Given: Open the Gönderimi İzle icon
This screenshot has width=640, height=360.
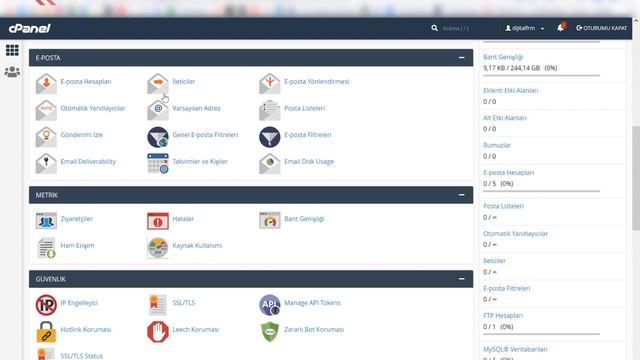Looking at the screenshot, I should [x=46, y=137].
